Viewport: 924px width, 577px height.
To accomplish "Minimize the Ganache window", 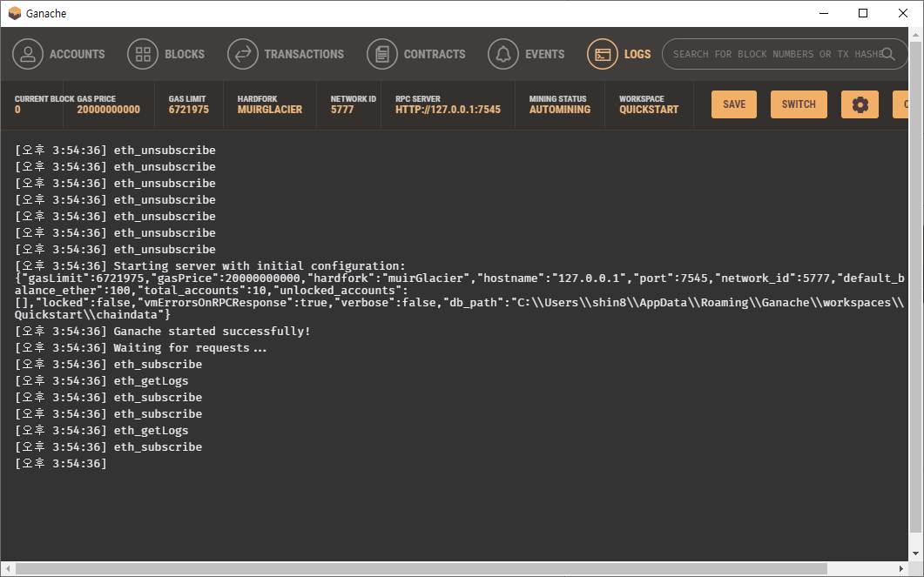I will [824, 13].
